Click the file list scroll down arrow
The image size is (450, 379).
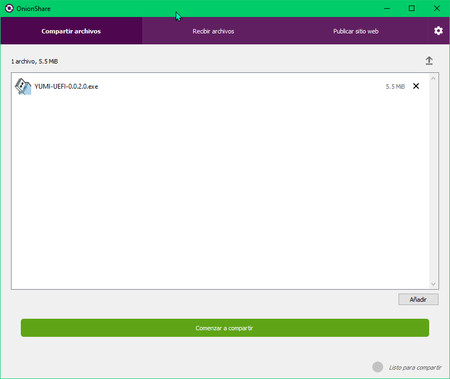pos(433,284)
